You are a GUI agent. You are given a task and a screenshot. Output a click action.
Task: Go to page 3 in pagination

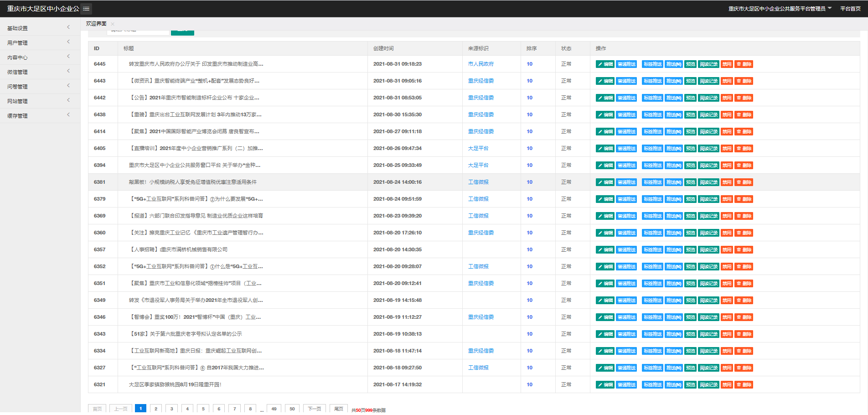pyautogui.click(x=172, y=409)
